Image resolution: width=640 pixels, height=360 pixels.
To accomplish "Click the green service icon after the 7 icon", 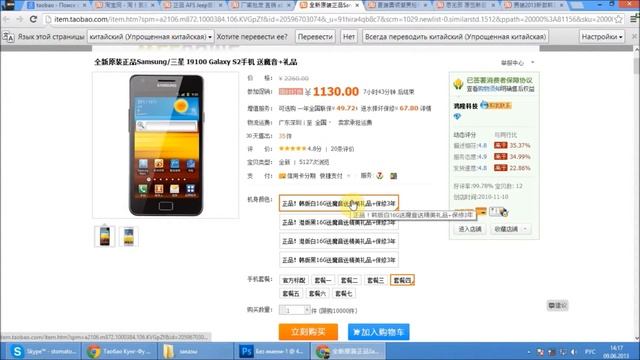I will pyautogui.click(x=393, y=176).
